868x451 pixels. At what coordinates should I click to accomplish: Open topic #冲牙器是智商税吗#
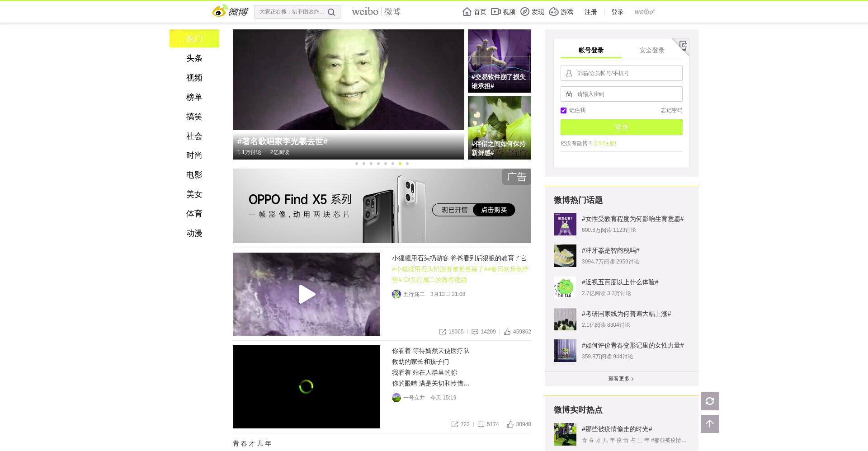tap(610, 250)
